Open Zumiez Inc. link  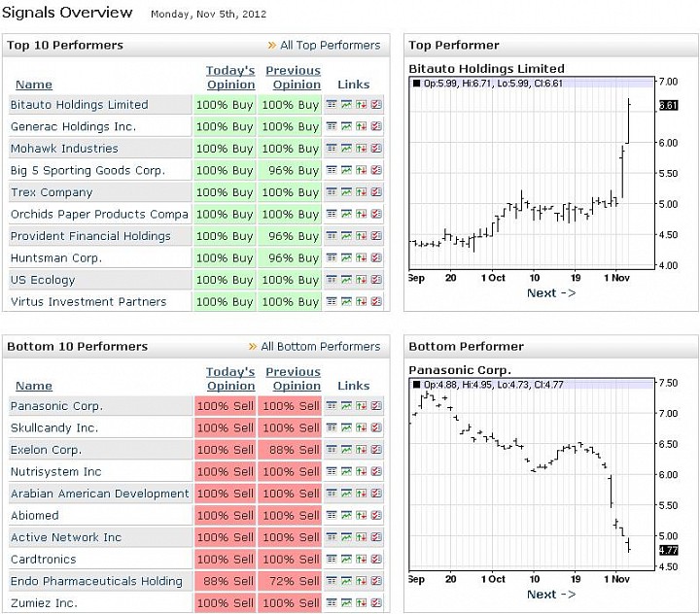(x=44, y=602)
